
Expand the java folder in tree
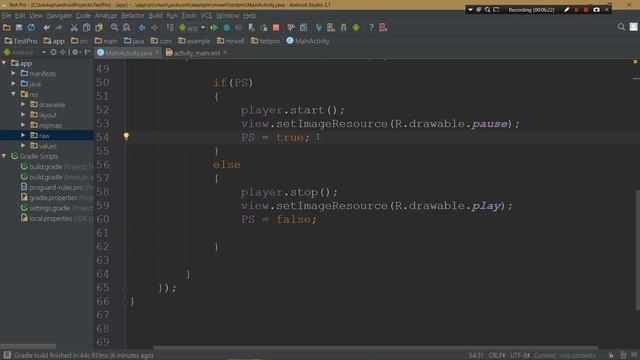[x=13, y=84]
